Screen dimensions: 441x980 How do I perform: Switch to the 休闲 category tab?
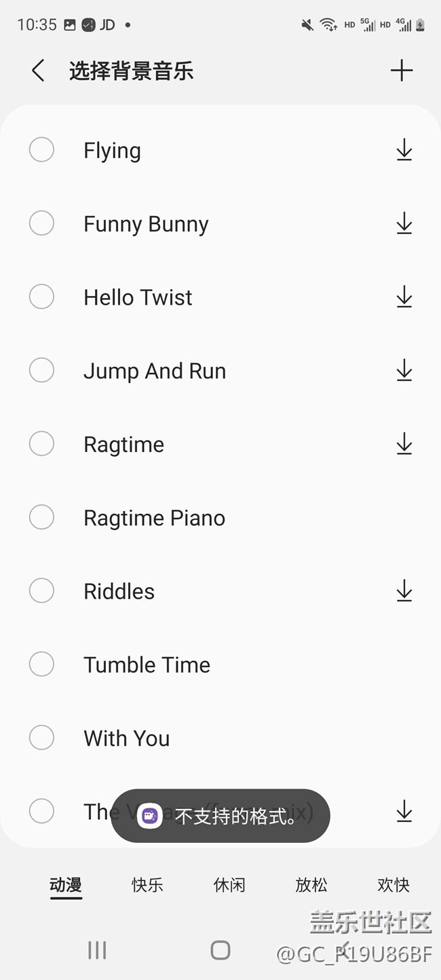click(x=229, y=885)
